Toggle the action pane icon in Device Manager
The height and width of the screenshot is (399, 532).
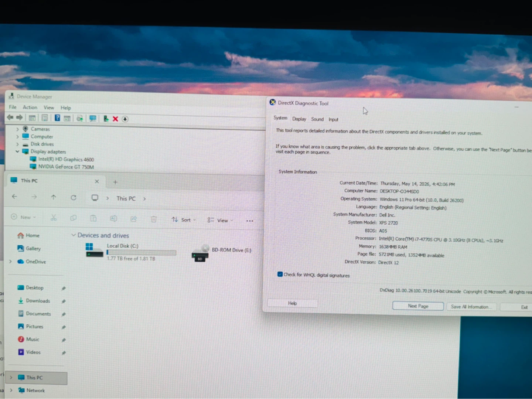(67, 118)
